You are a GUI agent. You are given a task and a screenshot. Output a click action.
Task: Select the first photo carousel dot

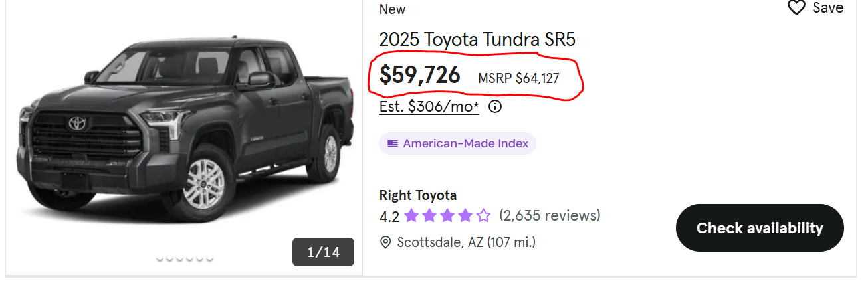(x=160, y=258)
